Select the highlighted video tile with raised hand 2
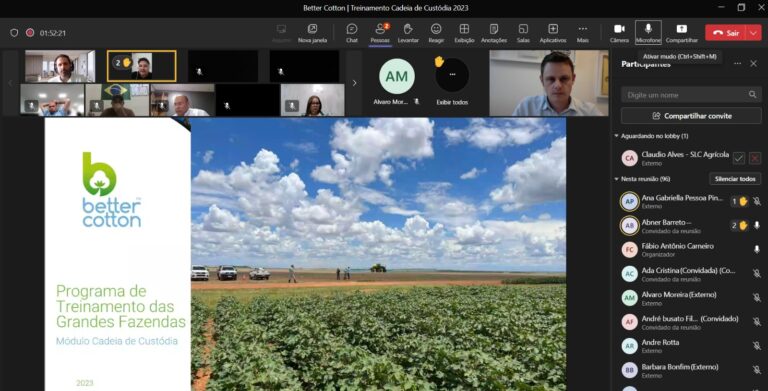768x391 pixels. [142, 66]
